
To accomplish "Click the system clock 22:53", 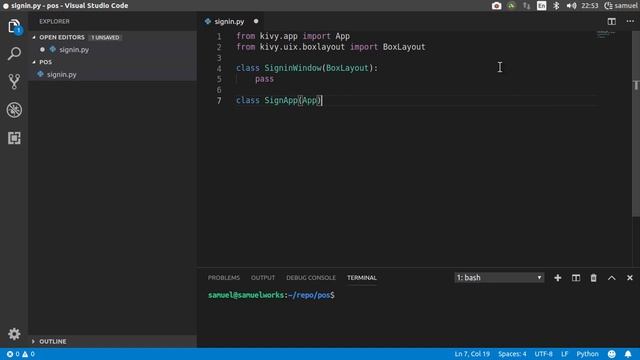I will (x=590, y=6).
